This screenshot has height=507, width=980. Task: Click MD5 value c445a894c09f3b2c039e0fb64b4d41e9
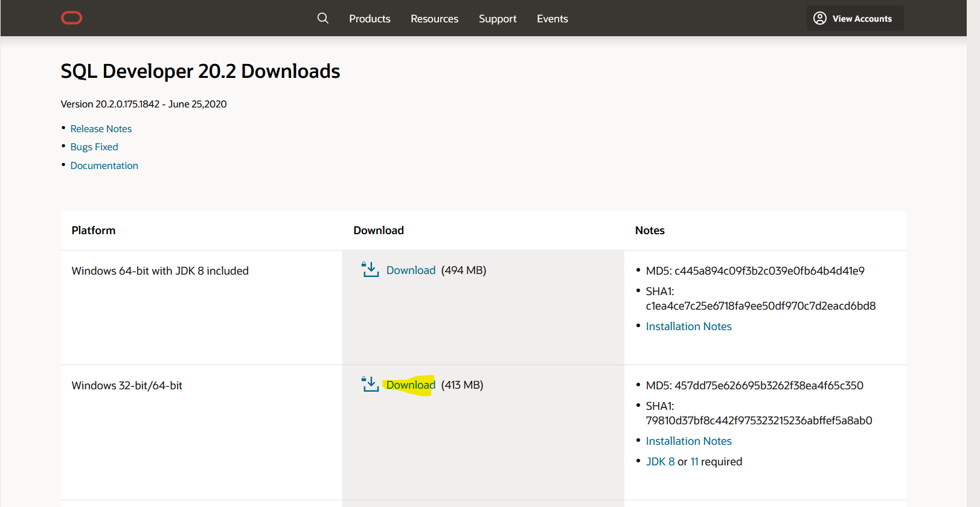pos(769,271)
